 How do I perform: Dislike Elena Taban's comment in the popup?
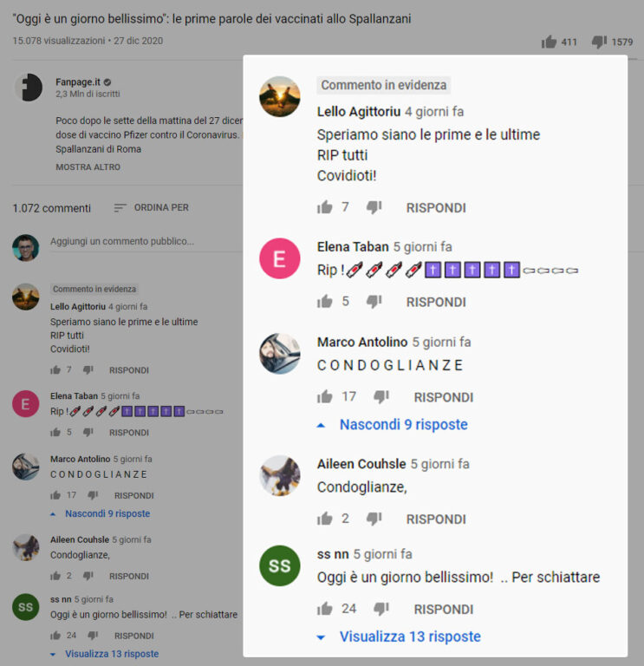[x=374, y=301]
